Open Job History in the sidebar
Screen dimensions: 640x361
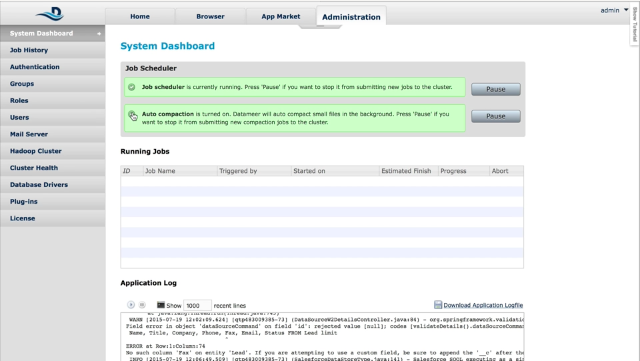[x=52, y=50]
